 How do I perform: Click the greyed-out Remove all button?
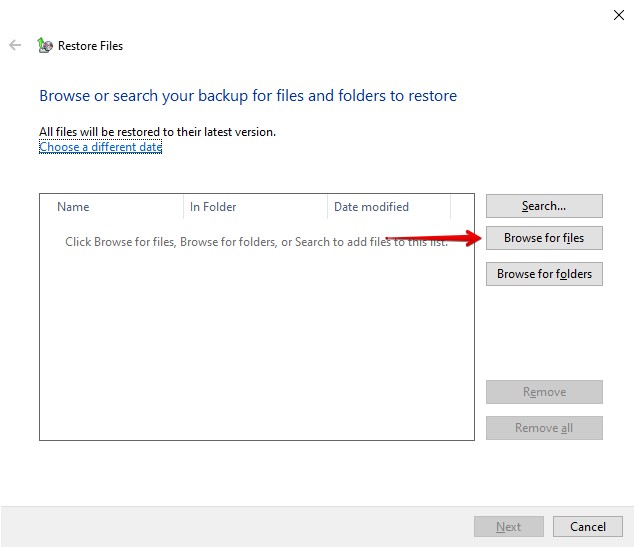coord(544,428)
